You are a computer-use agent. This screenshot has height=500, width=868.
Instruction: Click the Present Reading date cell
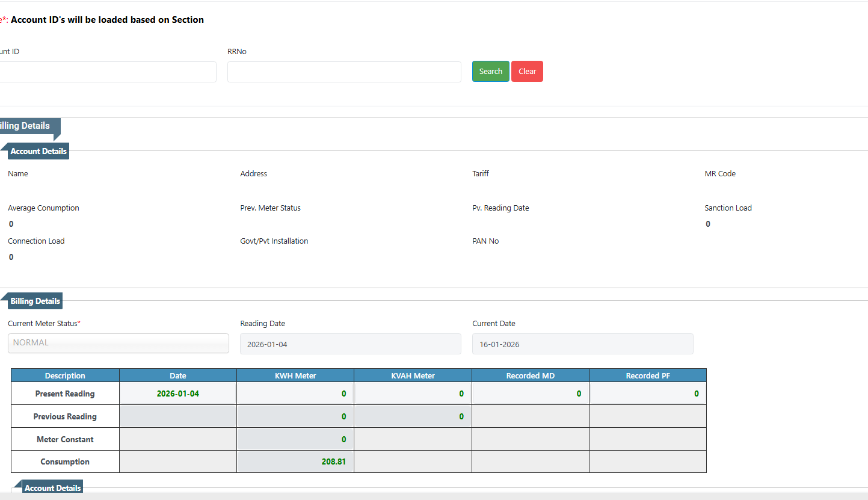177,394
